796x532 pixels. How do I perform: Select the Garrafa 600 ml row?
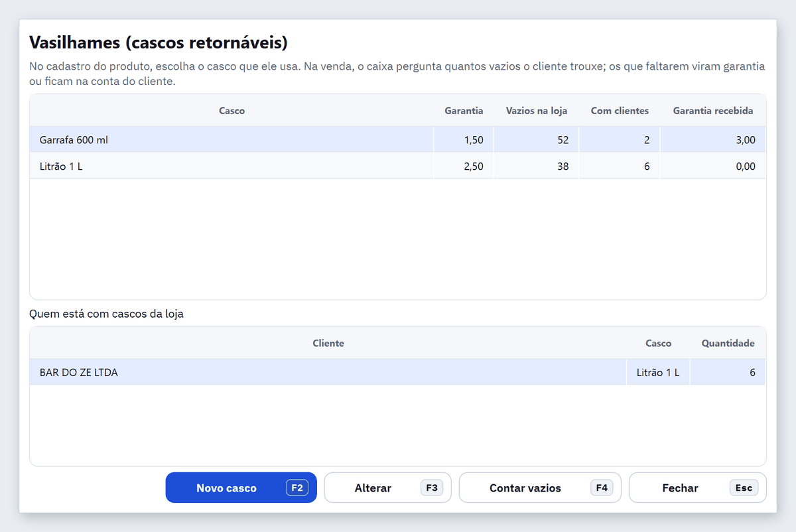398,140
